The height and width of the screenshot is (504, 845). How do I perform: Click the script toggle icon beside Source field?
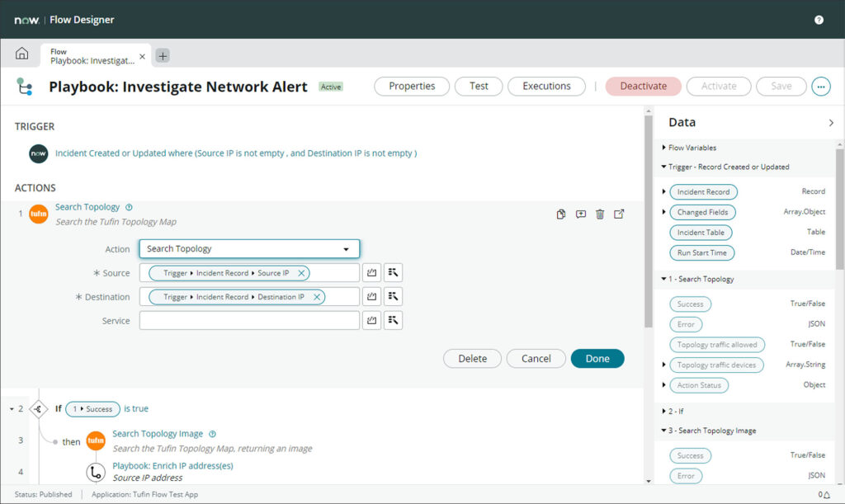point(372,273)
